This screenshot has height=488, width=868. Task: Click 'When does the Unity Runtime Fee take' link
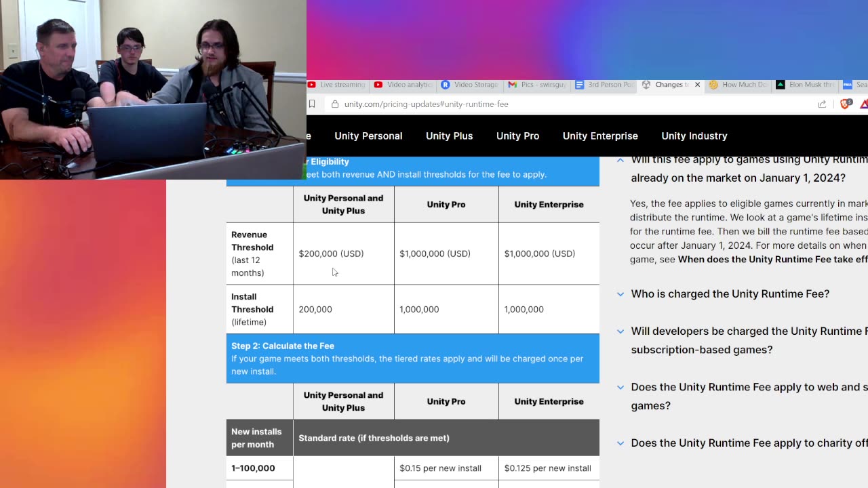[772, 259]
